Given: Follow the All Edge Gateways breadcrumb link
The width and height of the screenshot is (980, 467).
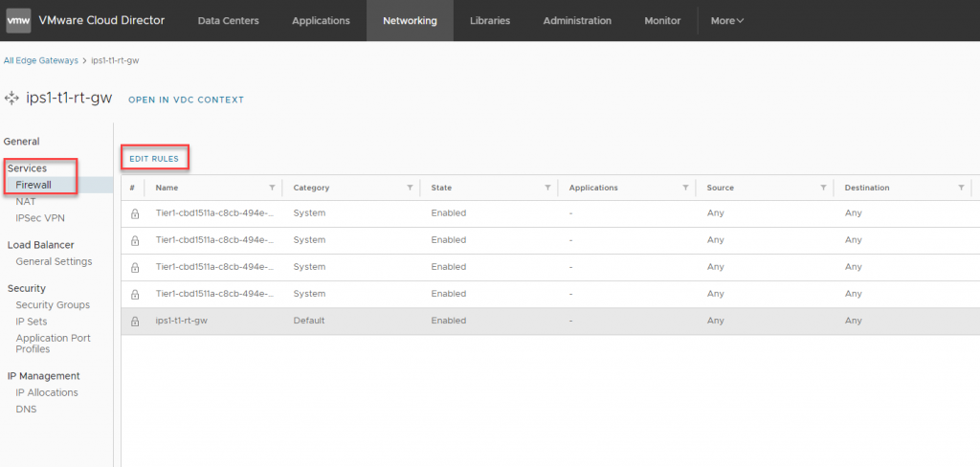Looking at the screenshot, I should [x=41, y=60].
